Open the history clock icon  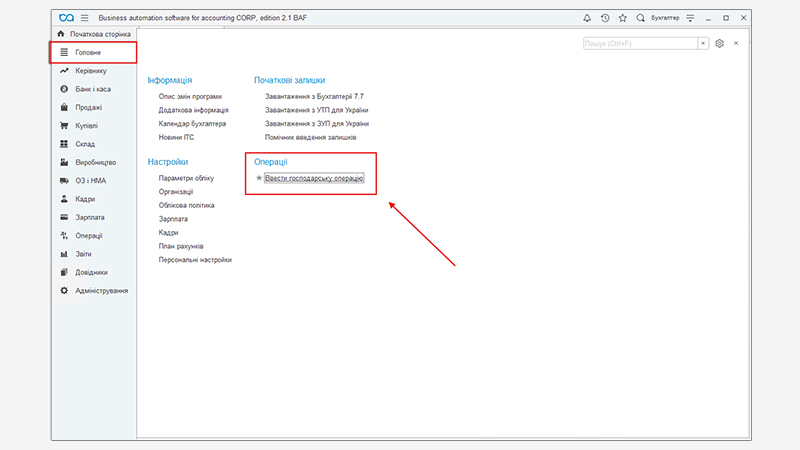click(605, 18)
